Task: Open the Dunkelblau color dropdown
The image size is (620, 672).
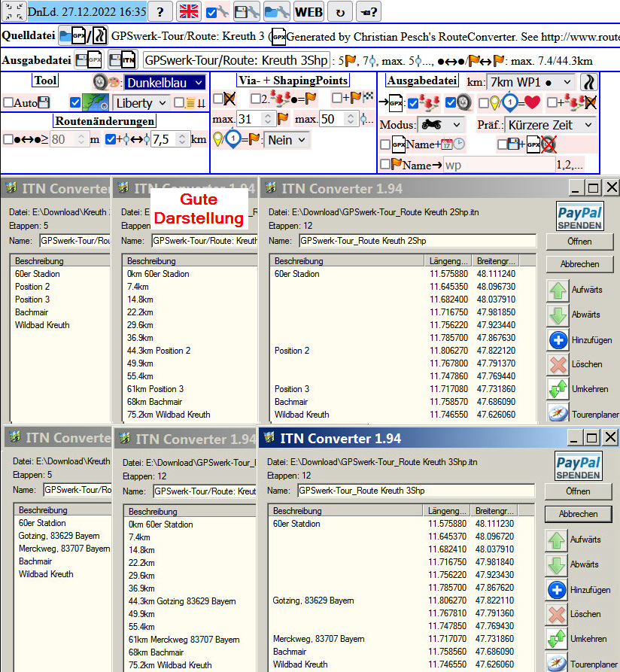Action: point(165,83)
